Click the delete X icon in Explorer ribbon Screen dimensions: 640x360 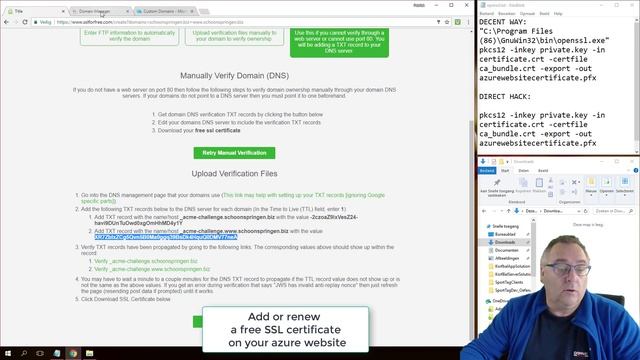tap(574, 182)
